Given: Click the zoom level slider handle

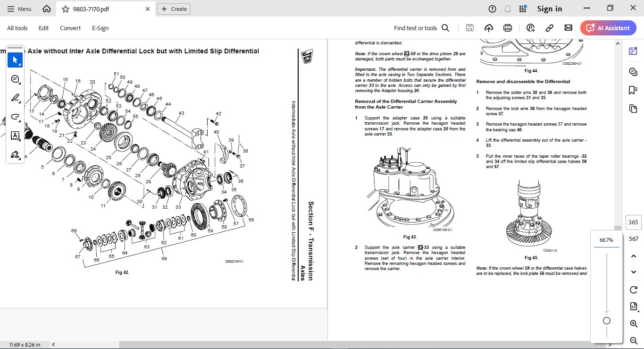Looking at the screenshot, I should [x=607, y=321].
